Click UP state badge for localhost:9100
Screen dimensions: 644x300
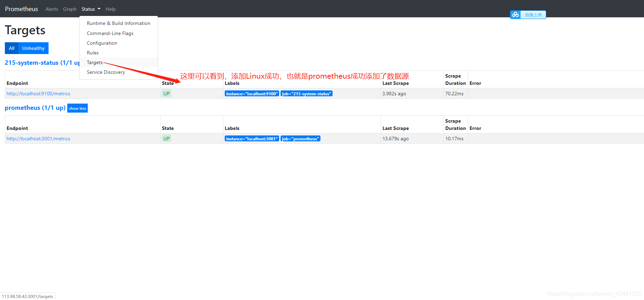(166, 94)
